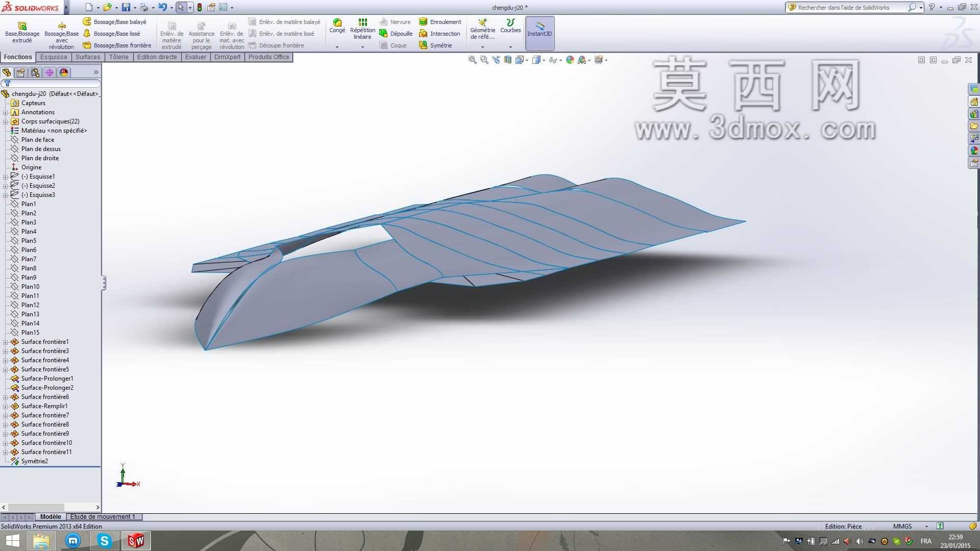The height and width of the screenshot is (551, 980).
Task: Click the MMGS unit system status
Action: [x=902, y=527]
